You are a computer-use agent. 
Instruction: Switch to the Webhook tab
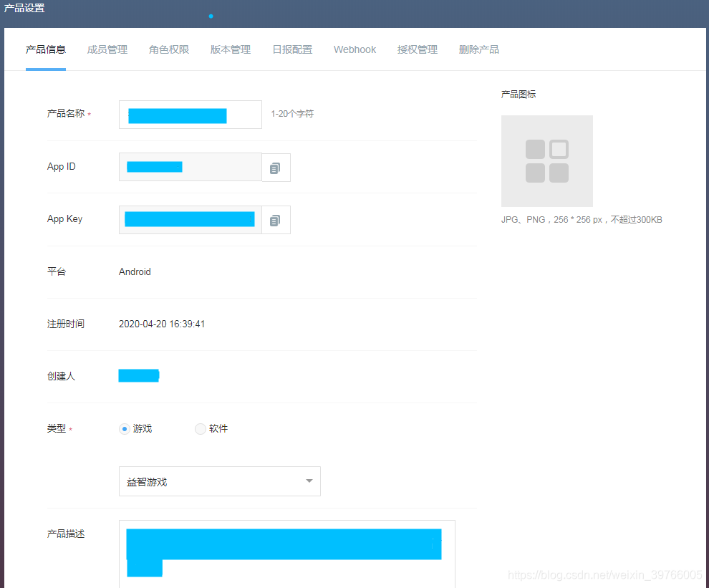tap(354, 49)
